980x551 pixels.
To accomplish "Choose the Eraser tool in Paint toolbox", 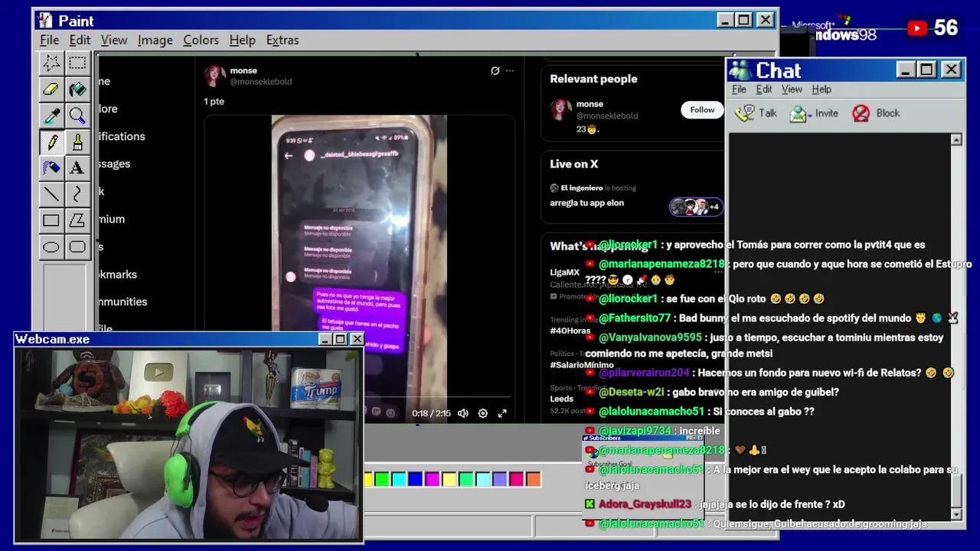I will point(51,90).
